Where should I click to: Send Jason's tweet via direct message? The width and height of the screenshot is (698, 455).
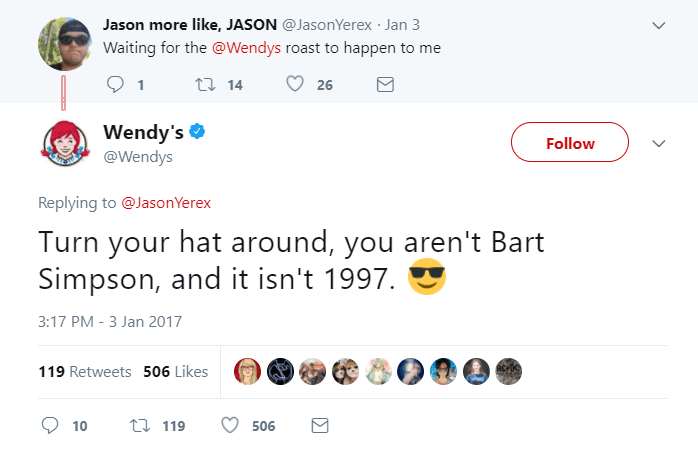383,85
